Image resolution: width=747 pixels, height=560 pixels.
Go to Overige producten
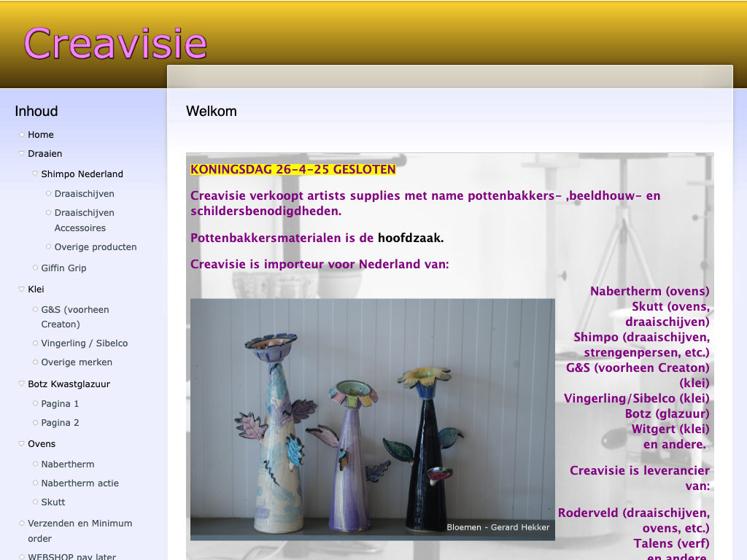[x=96, y=247]
